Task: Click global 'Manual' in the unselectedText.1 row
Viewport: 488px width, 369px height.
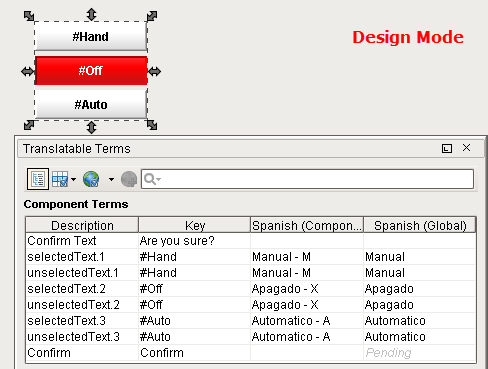Action: tap(420, 273)
